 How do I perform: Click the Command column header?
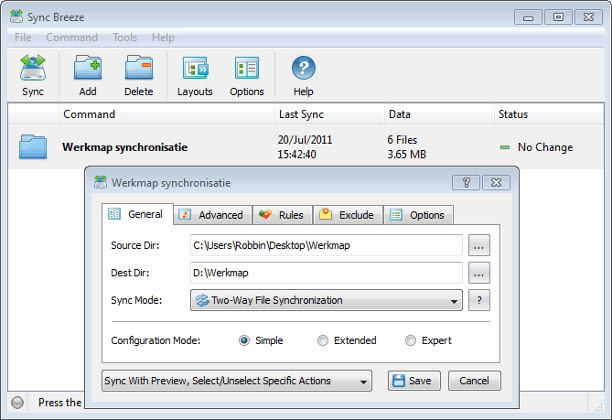tap(167, 114)
